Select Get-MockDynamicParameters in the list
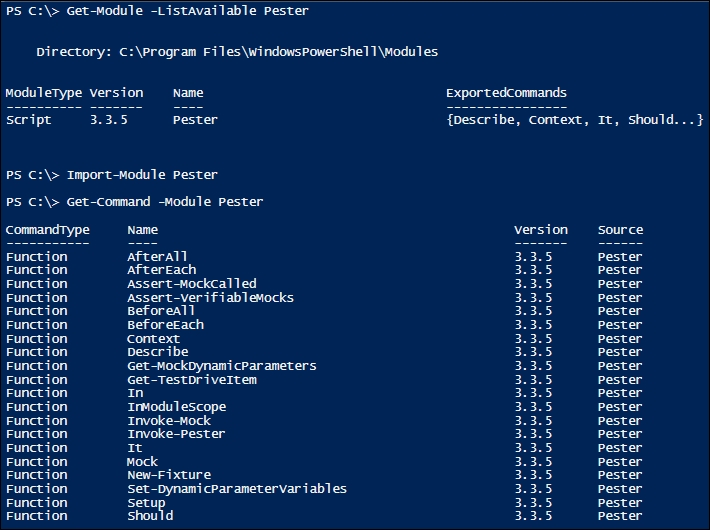The width and height of the screenshot is (710, 530). pyautogui.click(x=221, y=366)
